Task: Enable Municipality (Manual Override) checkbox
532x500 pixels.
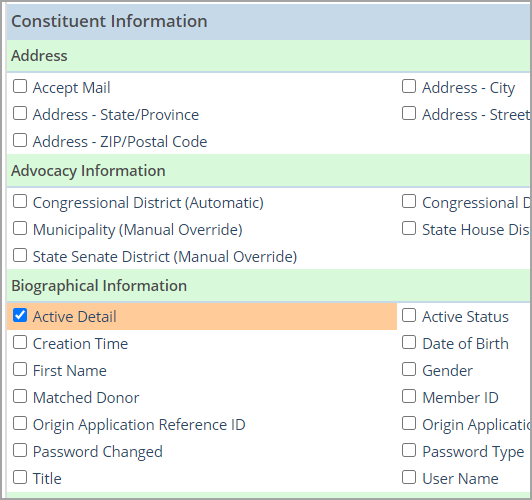Action: click(x=20, y=228)
